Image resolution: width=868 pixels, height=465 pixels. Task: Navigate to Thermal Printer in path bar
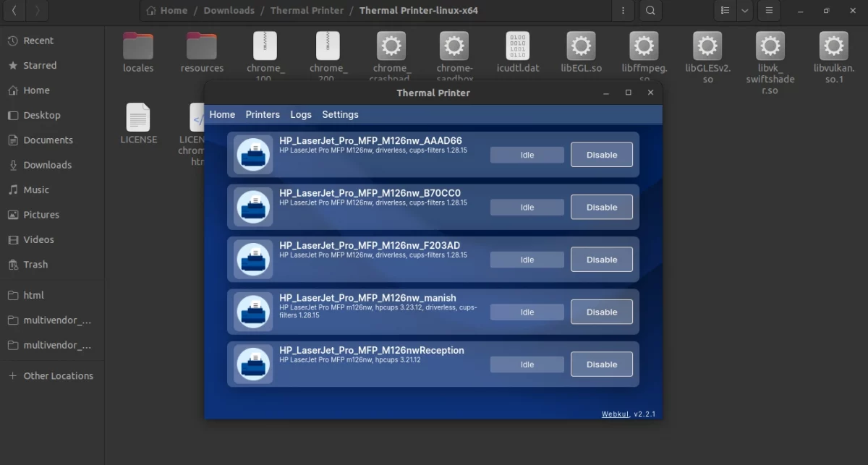(x=307, y=10)
